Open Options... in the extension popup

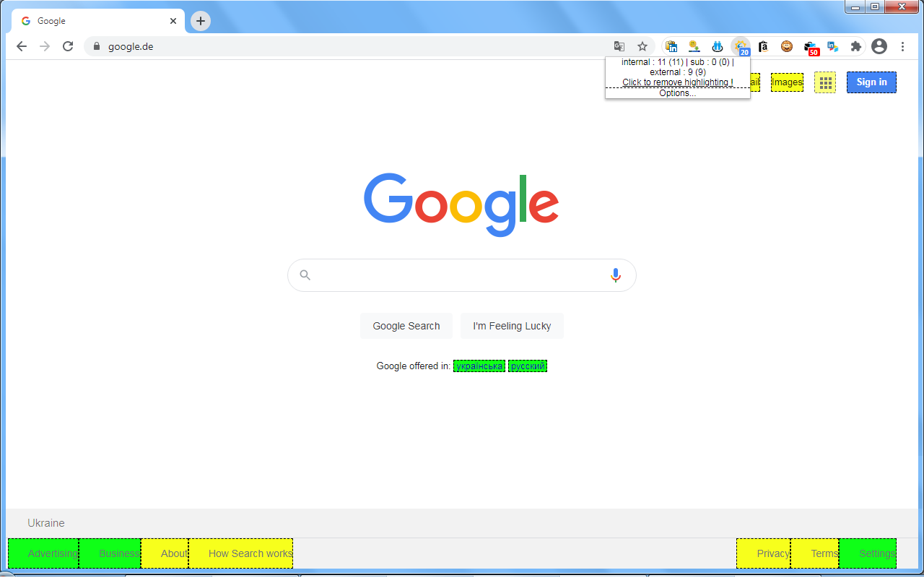pos(678,93)
